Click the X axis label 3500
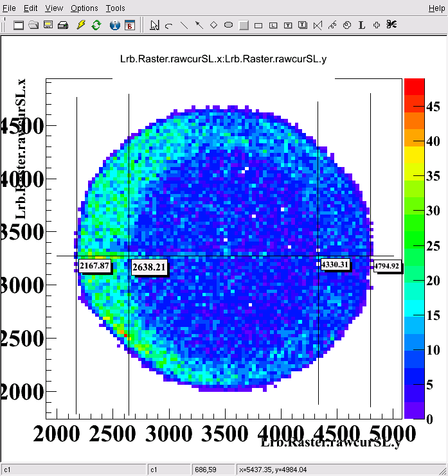 [x=225, y=434]
